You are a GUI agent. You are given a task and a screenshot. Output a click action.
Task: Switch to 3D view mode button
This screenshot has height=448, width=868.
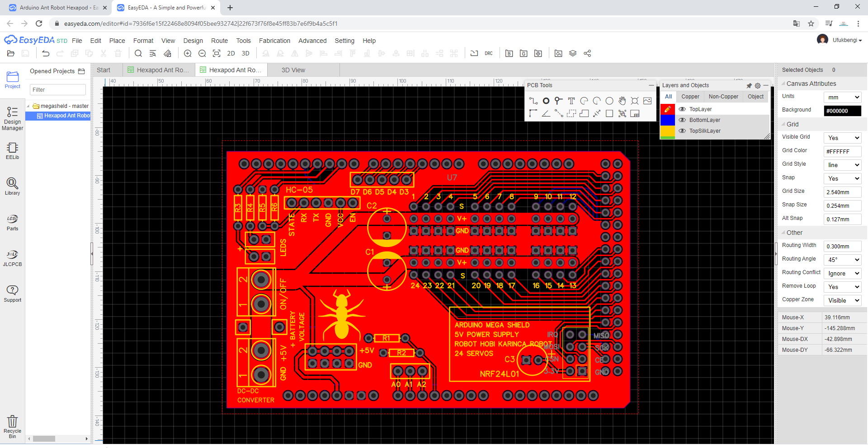pyautogui.click(x=245, y=53)
